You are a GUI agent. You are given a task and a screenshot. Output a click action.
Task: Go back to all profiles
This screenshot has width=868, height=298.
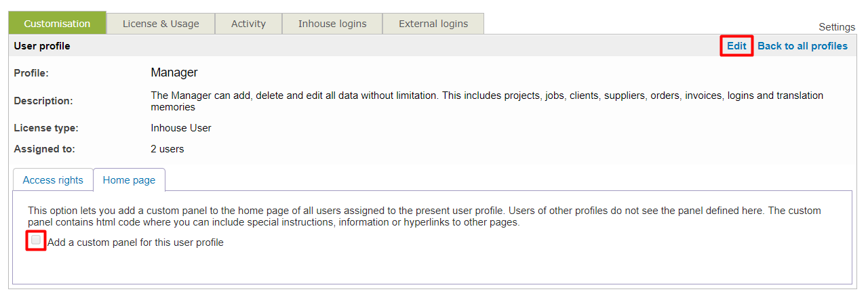click(x=802, y=46)
